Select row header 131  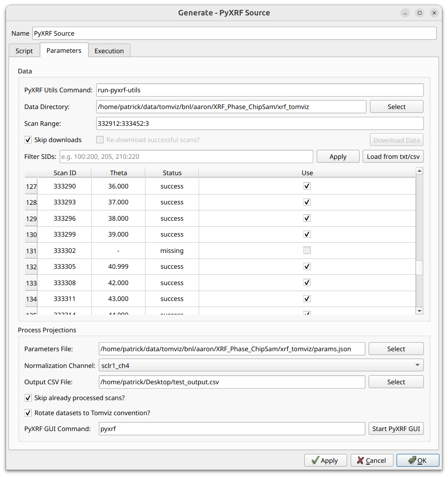pyautogui.click(x=31, y=251)
